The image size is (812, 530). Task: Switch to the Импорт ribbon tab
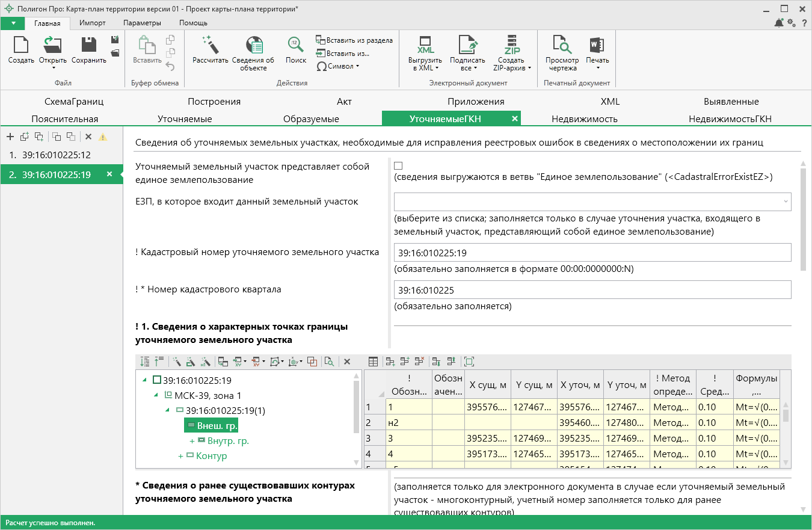click(92, 23)
